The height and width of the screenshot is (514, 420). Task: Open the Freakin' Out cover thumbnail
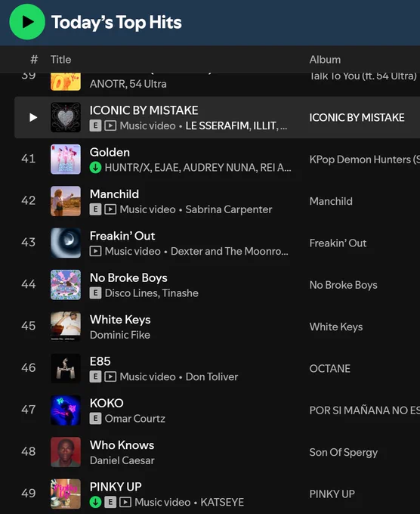66,243
